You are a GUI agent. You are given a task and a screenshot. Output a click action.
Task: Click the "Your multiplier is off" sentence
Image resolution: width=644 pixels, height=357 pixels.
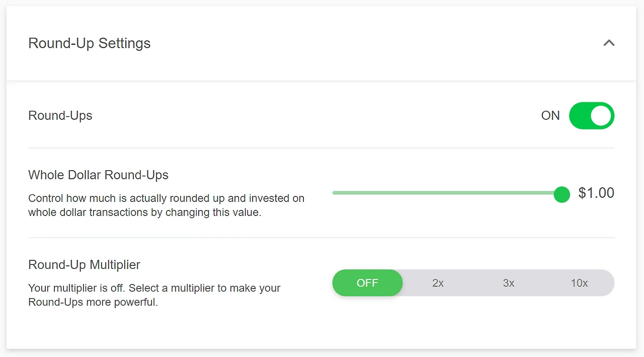pos(77,289)
